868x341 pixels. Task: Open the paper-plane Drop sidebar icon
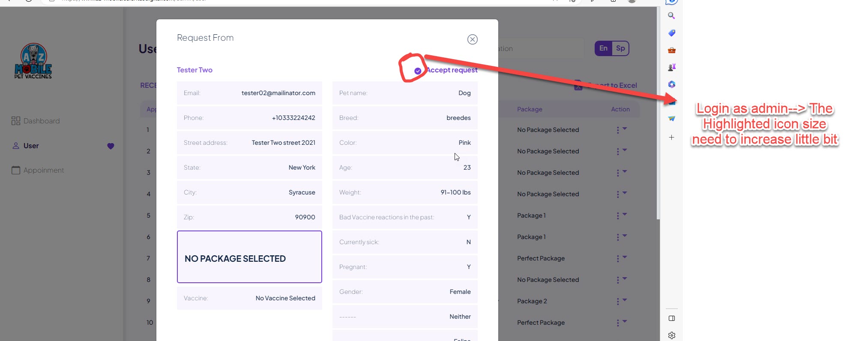pyautogui.click(x=671, y=119)
